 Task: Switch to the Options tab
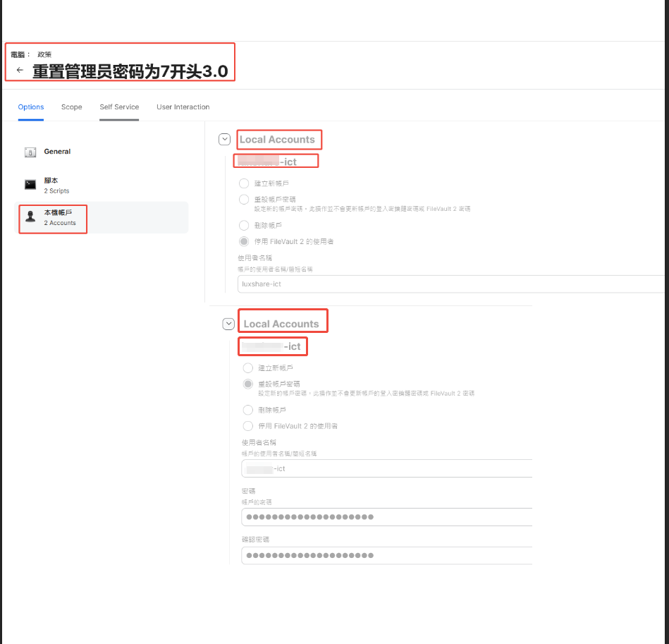31,107
